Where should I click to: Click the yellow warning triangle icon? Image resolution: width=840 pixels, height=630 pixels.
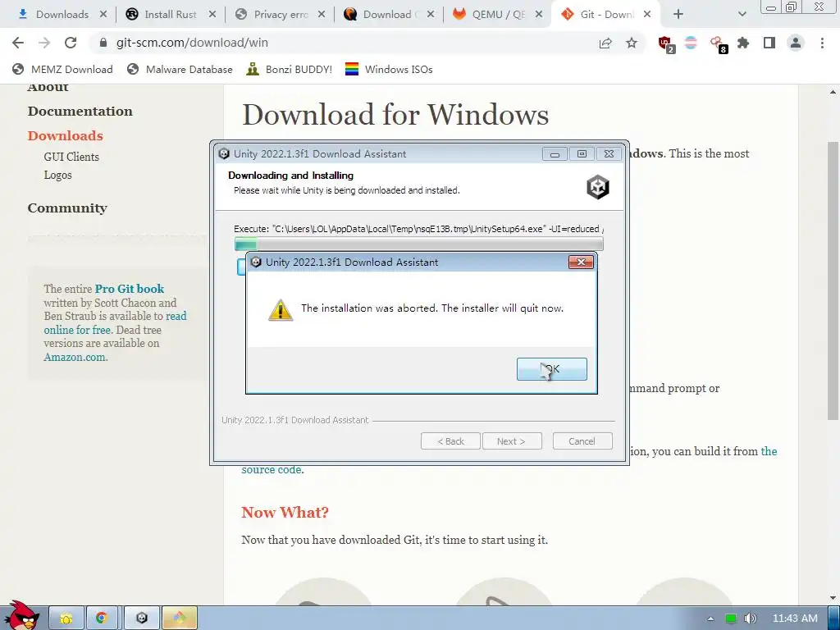tap(281, 310)
